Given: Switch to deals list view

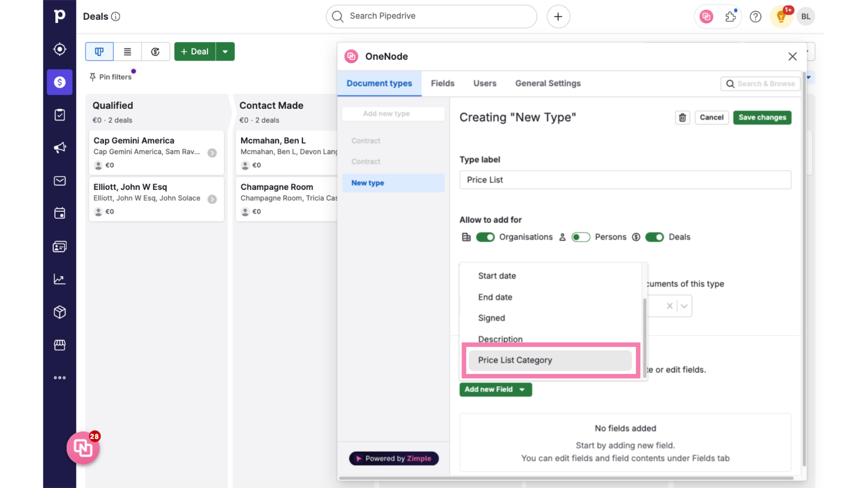Looking at the screenshot, I should click(127, 52).
